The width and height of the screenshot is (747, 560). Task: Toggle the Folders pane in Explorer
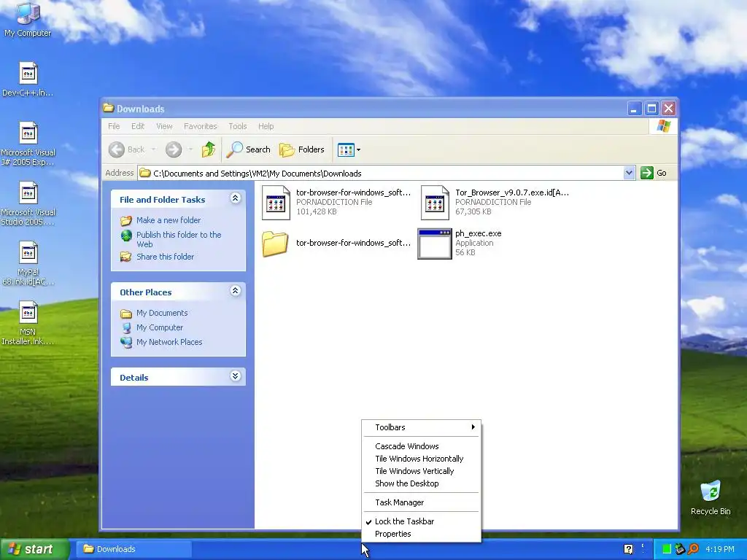pos(301,149)
